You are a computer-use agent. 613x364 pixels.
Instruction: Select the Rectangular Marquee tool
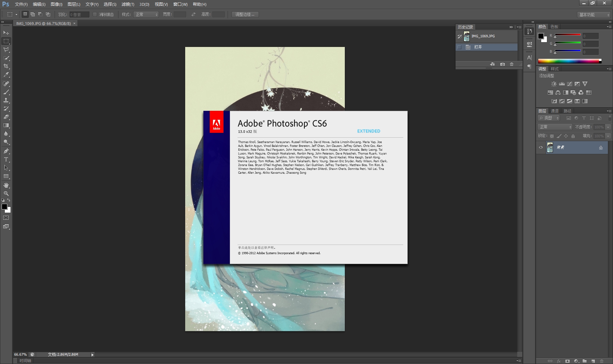pyautogui.click(x=6, y=41)
